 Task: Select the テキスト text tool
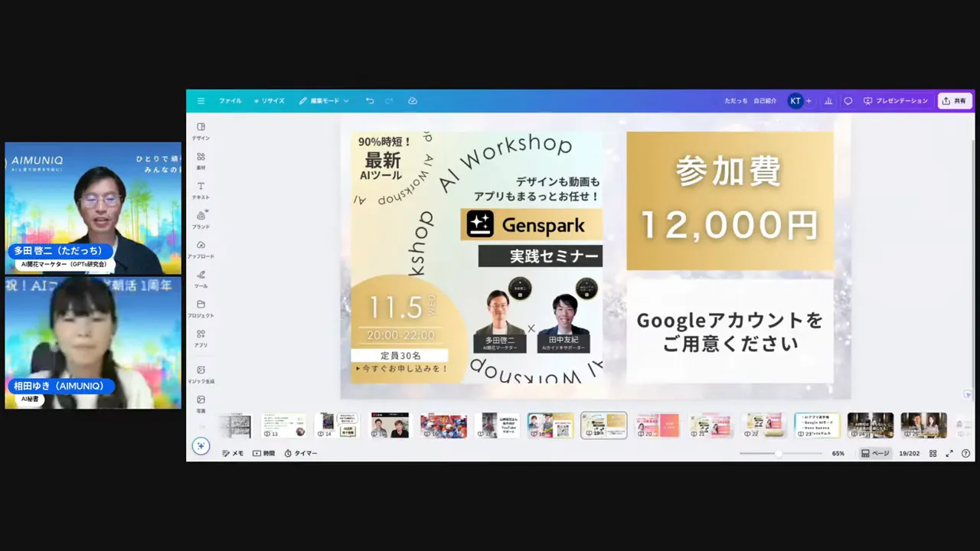point(201,190)
